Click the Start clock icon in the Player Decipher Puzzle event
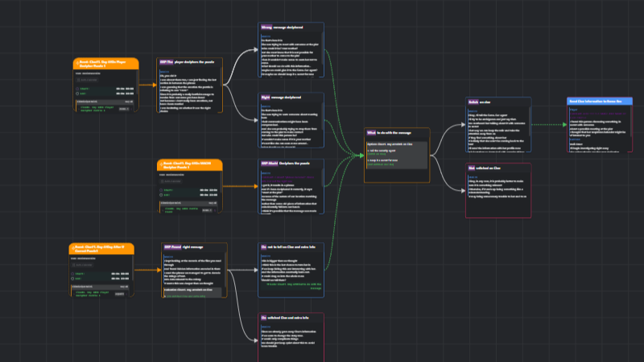Image resolution: width=644 pixels, height=362 pixels. coord(77,88)
